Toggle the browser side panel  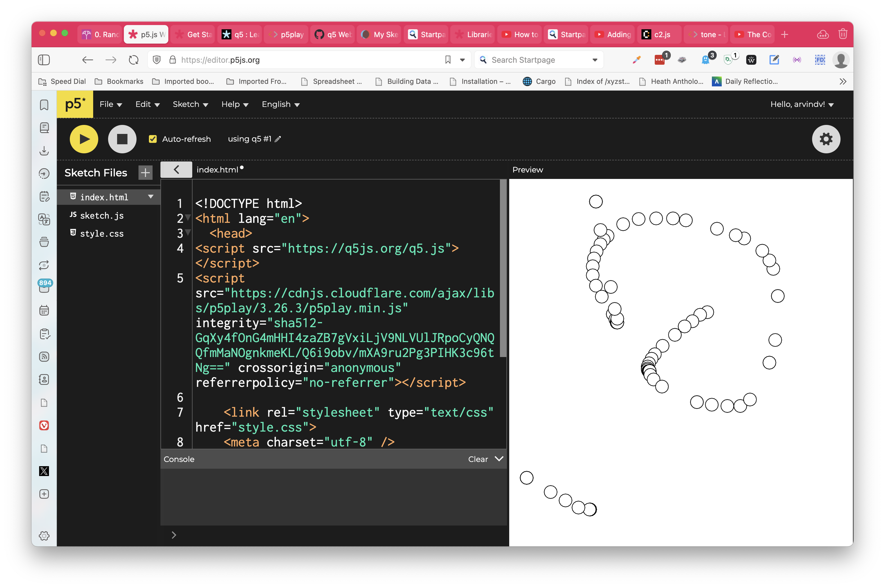(44, 60)
